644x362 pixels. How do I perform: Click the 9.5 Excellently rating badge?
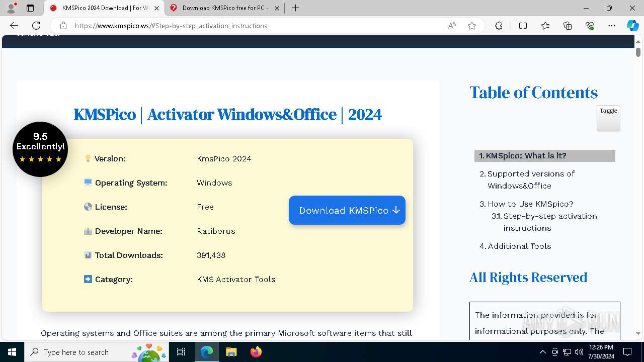coord(40,149)
